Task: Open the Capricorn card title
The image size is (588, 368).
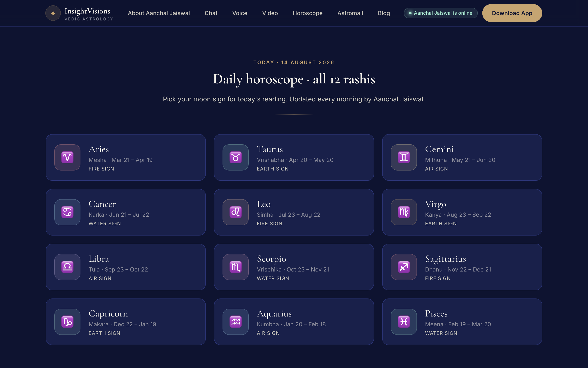Action: coord(108,314)
